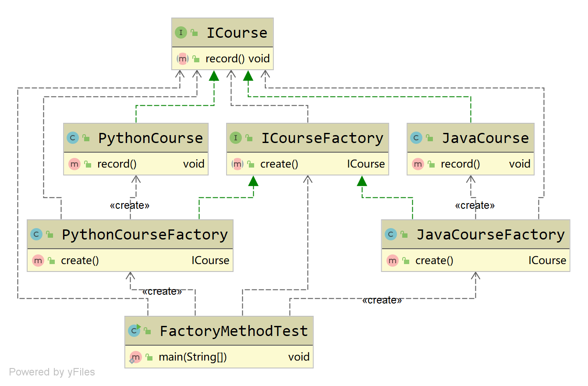This screenshot has height=386, width=588.
Task: Click the lock icon before create() in JavaCourseFactory
Action: pos(406,261)
